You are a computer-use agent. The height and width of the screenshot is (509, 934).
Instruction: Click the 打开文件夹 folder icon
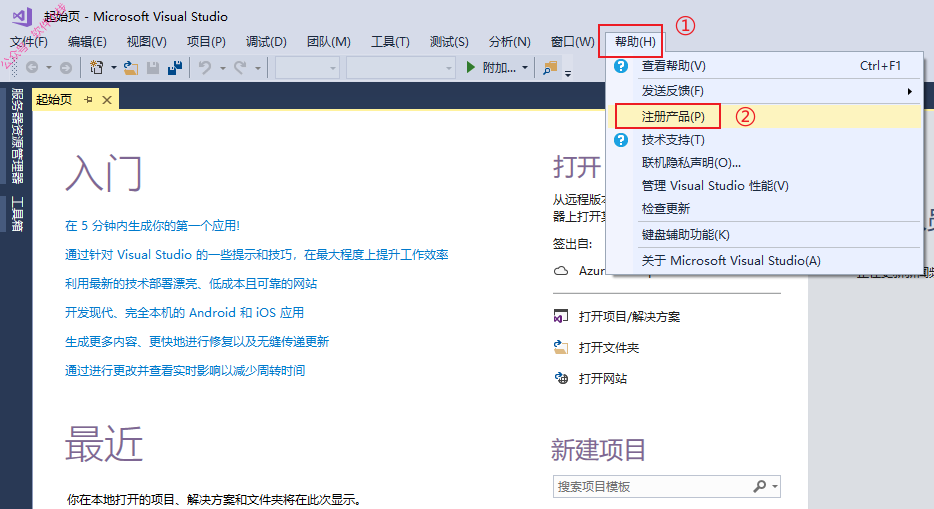point(561,347)
